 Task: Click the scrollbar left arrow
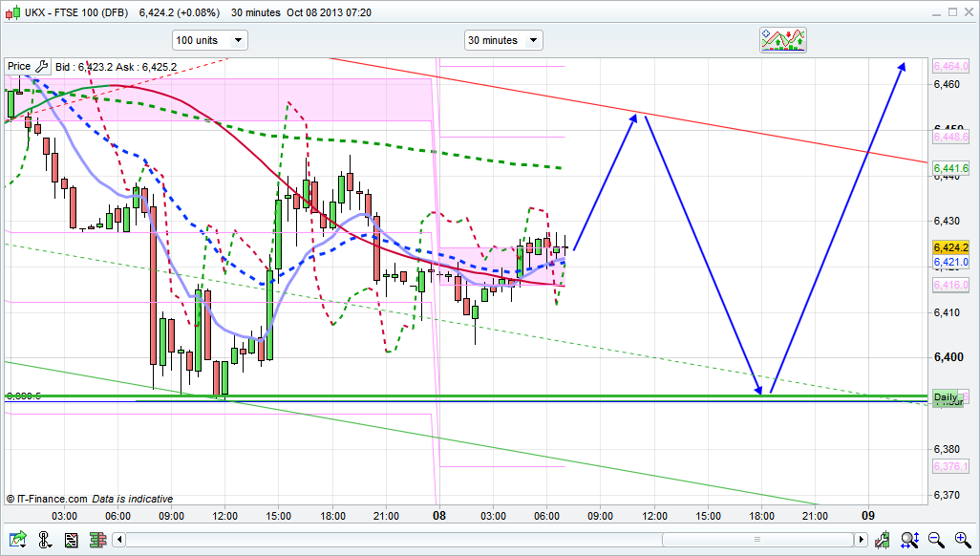tap(120, 540)
